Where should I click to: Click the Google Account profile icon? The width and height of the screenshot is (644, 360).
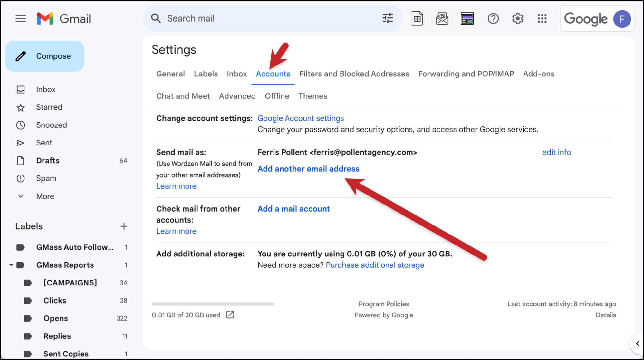tap(622, 19)
